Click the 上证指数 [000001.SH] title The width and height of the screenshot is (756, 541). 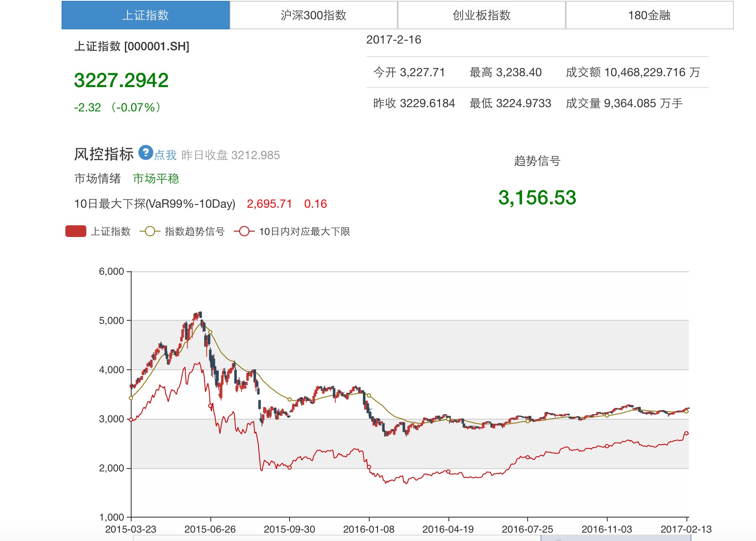pyautogui.click(x=132, y=46)
